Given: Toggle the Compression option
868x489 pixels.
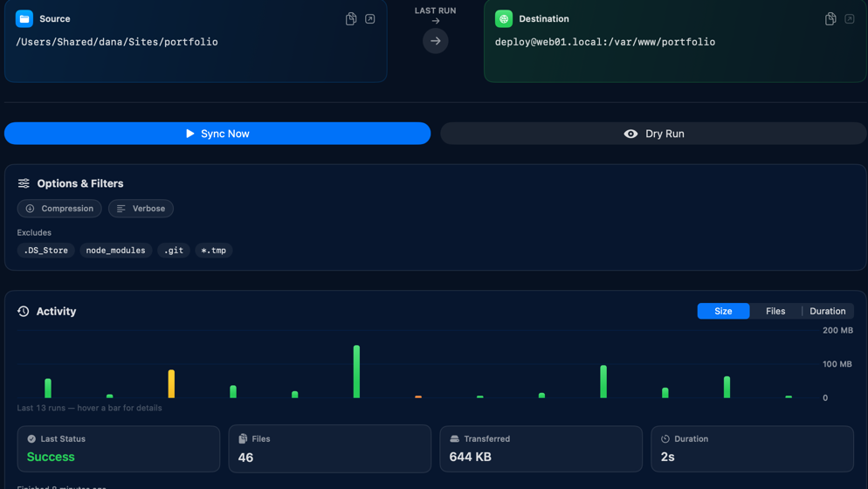Looking at the screenshot, I should click(59, 208).
